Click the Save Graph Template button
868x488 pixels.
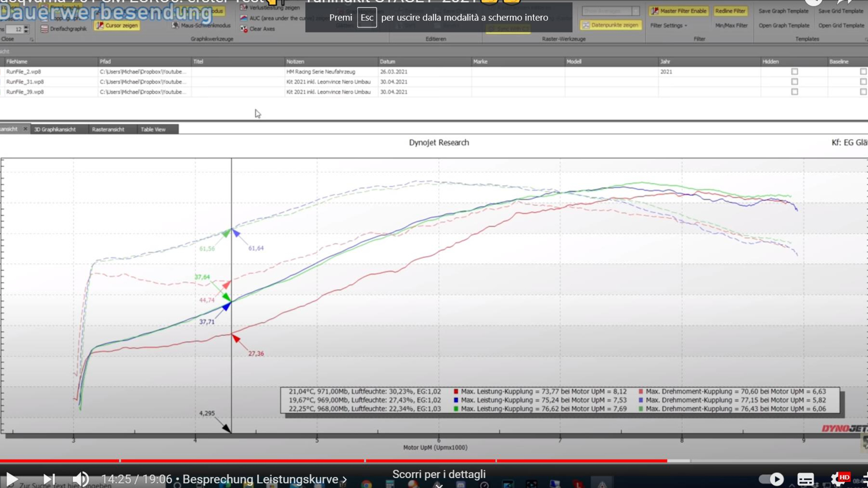pyautogui.click(x=783, y=11)
